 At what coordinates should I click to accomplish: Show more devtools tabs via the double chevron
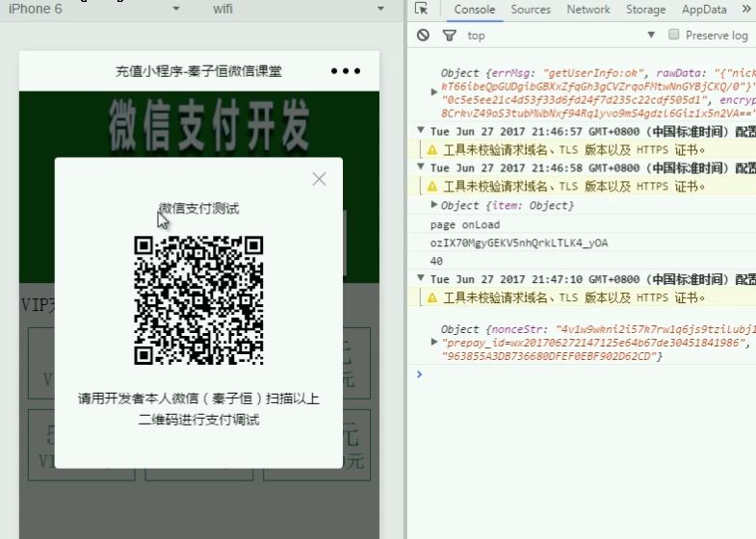[746, 10]
